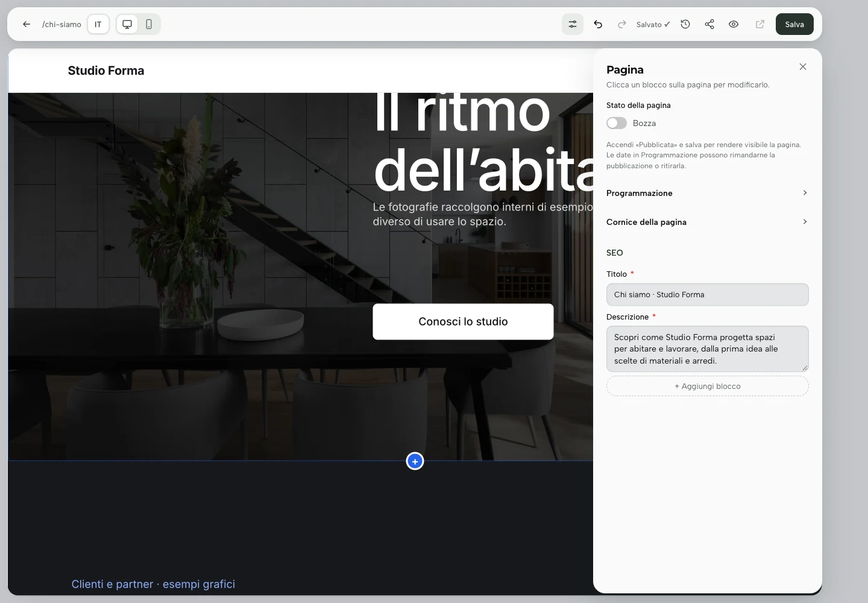Switch to desktop preview mode
The image size is (868, 603).
[x=127, y=24]
